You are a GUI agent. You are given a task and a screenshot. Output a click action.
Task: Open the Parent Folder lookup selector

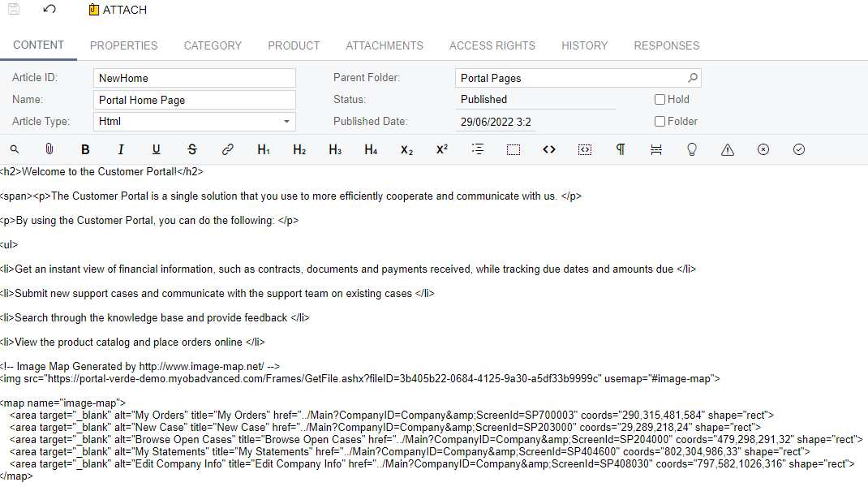(694, 78)
